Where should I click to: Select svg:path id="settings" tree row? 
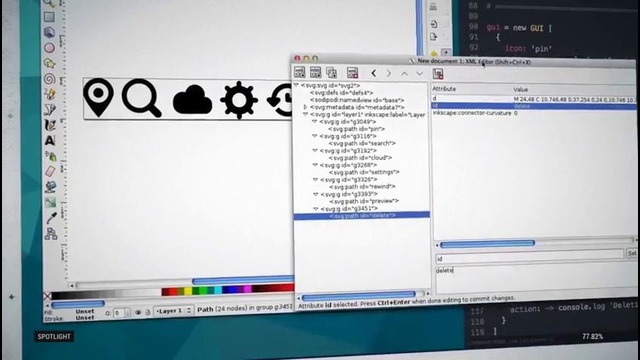tap(364, 172)
